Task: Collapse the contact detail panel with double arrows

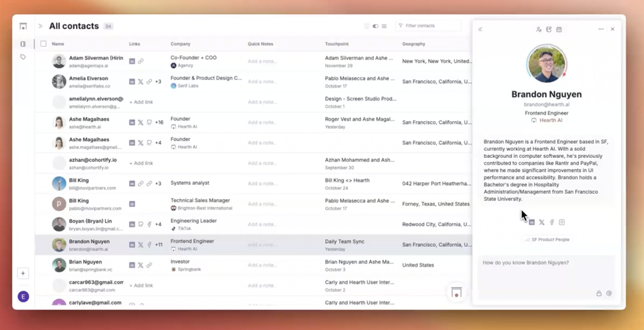Action: point(480,29)
